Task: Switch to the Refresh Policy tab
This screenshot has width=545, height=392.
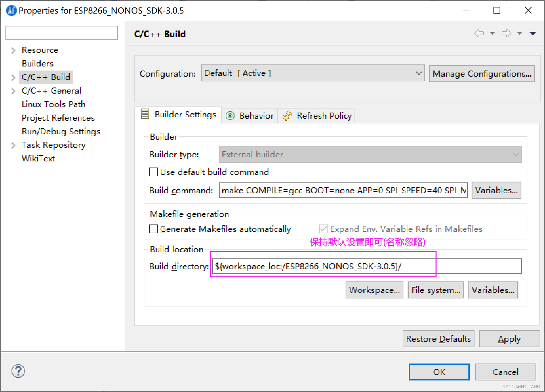Action: (324, 116)
